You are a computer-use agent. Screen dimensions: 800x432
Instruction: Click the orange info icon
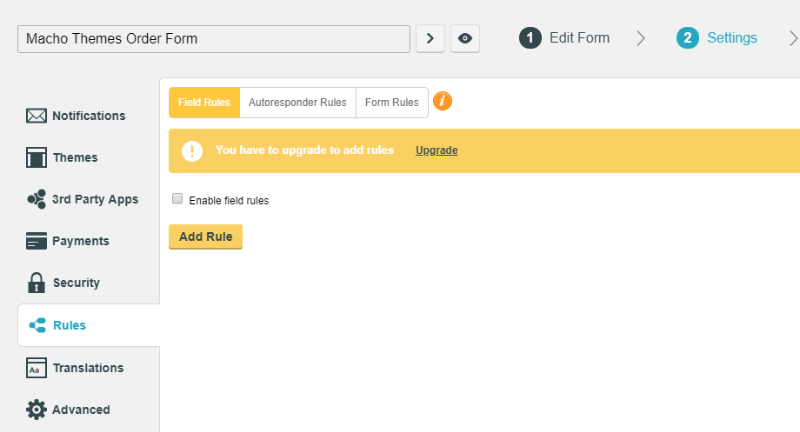pyautogui.click(x=442, y=101)
